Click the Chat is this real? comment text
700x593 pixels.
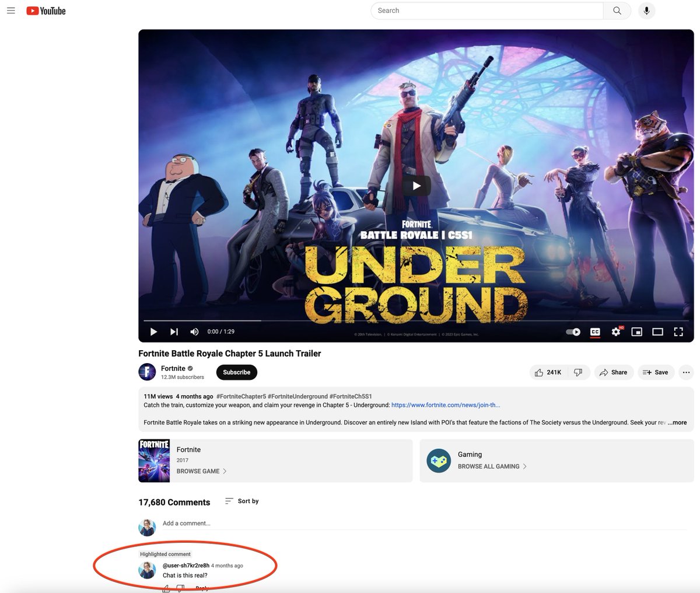tap(185, 575)
